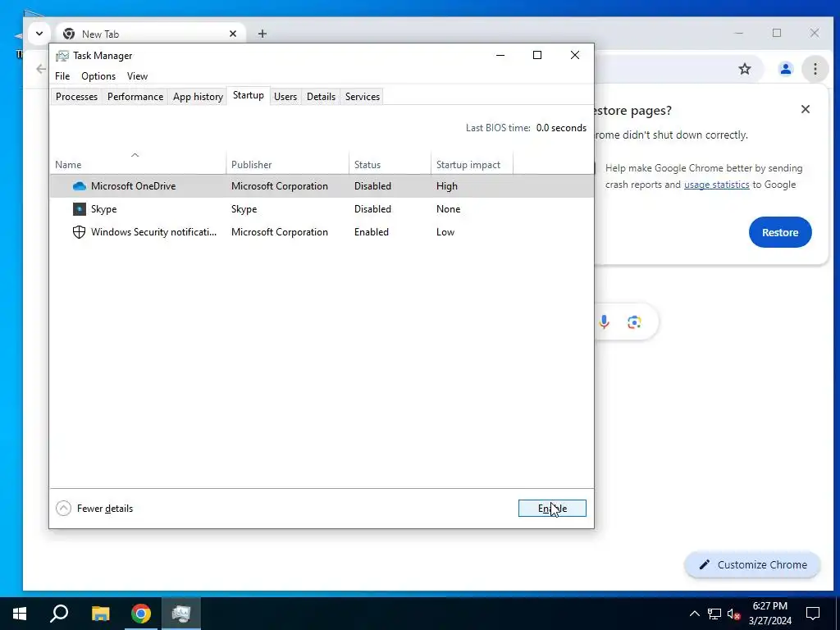
Task: Add a new Chrome tab
Action: tap(262, 34)
